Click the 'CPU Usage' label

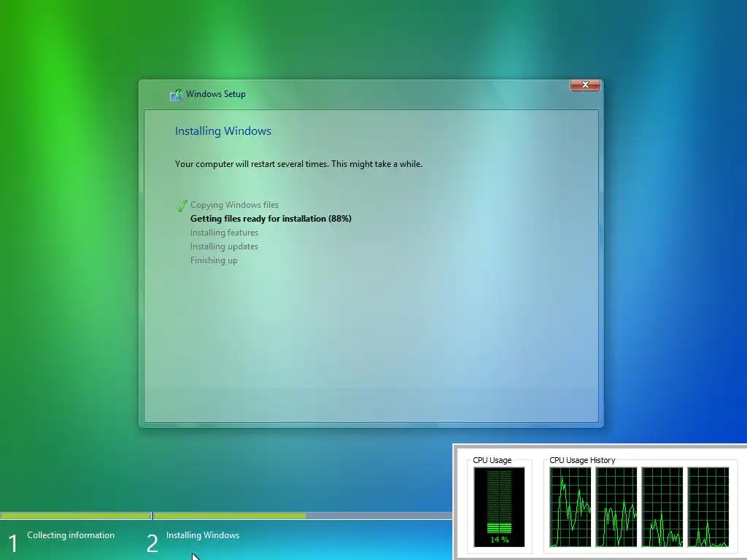[x=492, y=461]
